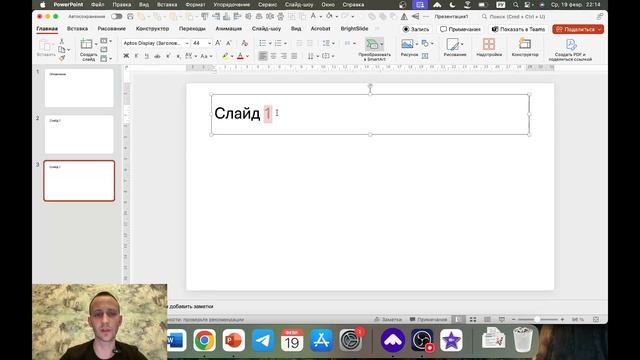The image size is (640, 360).
Task: Click the cut scissors icon
Action: coord(62,41)
